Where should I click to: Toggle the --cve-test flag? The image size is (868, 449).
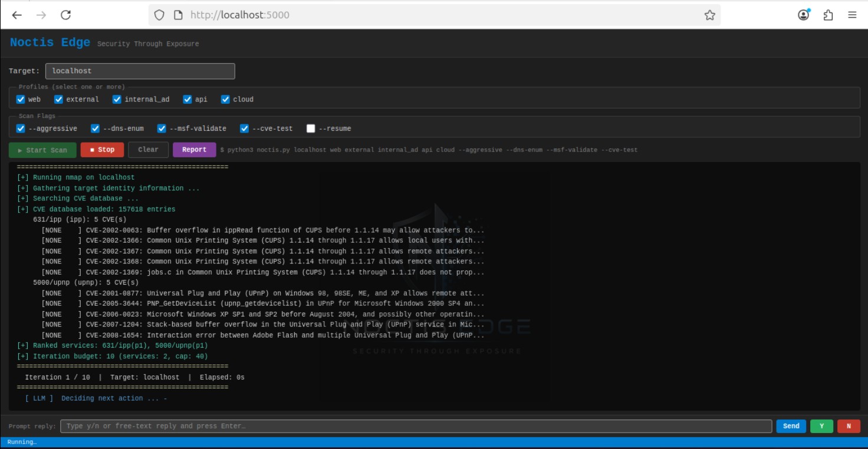[244, 128]
